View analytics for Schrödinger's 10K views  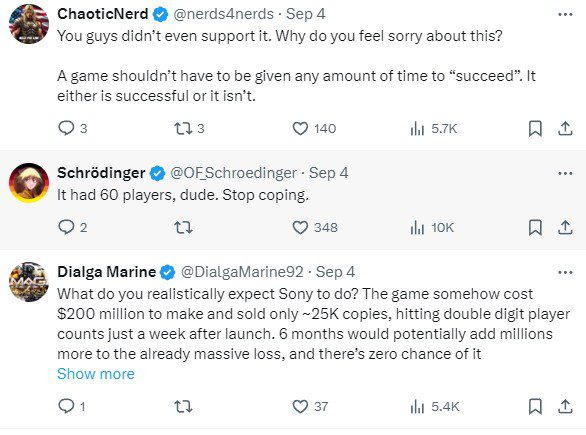[432, 228]
